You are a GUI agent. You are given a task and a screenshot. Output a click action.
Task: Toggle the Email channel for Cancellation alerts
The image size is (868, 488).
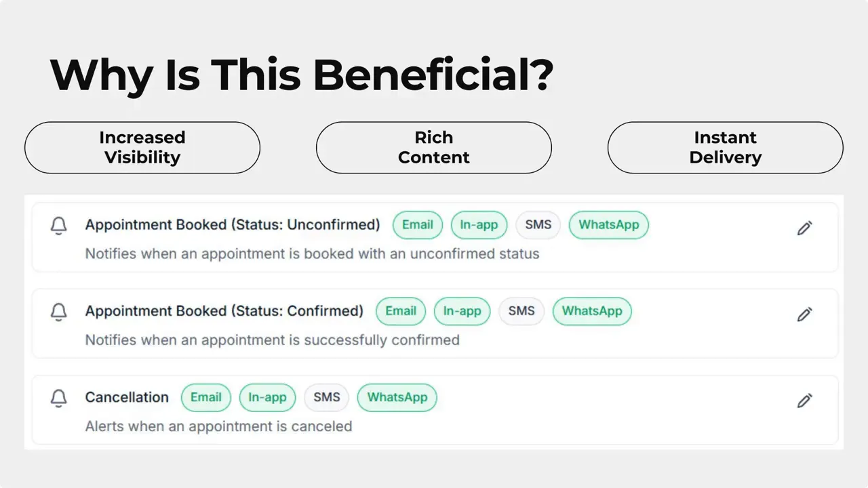(x=206, y=397)
